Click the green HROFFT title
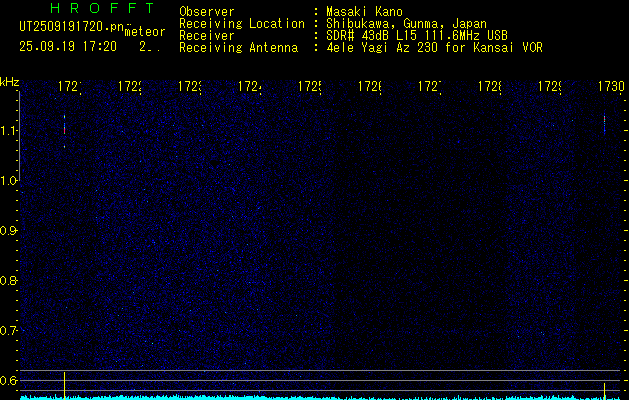 pyautogui.click(x=103, y=8)
